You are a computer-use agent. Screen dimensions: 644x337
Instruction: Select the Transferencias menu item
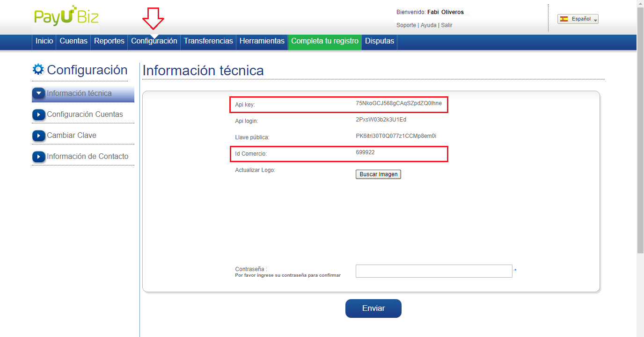(x=208, y=41)
